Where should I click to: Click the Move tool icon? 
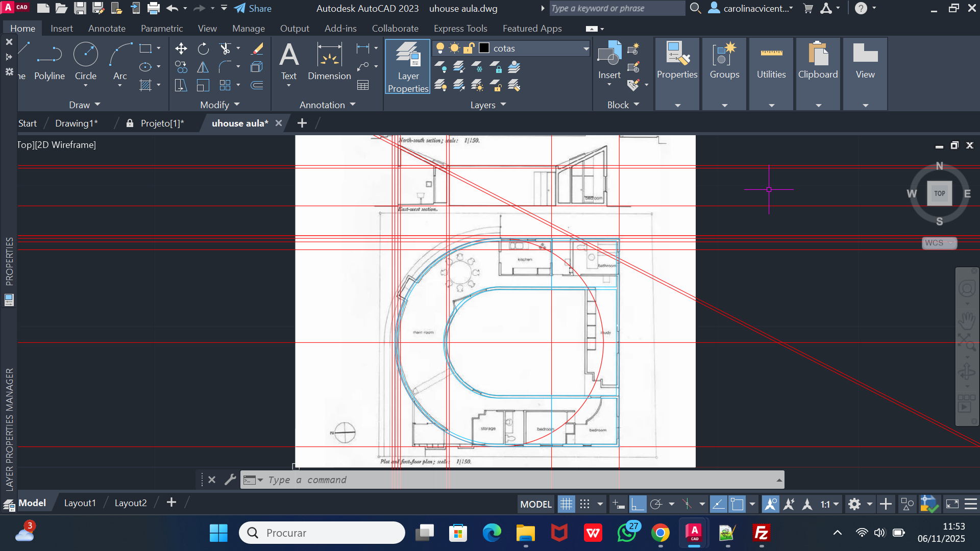[x=181, y=48]
